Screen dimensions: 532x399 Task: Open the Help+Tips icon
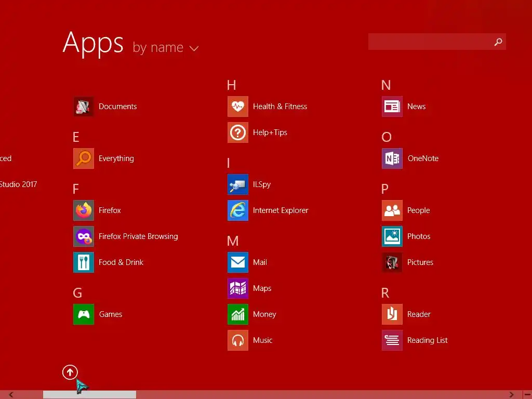(238, 132)
